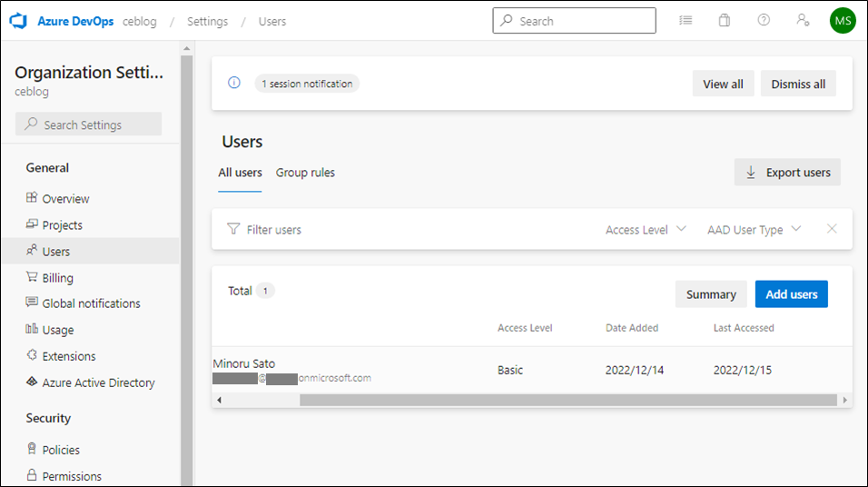
Task: Click the Total count badge
Action: coord(265,291)
